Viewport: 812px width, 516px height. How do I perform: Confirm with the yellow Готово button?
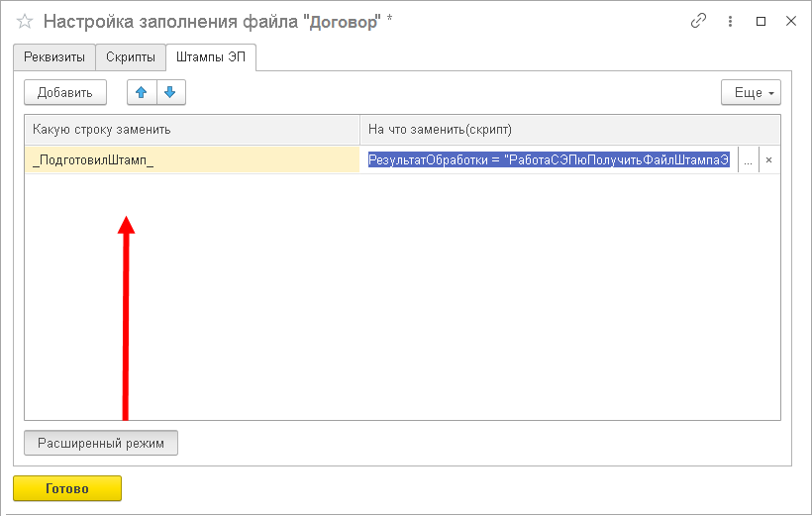[67, 488]
